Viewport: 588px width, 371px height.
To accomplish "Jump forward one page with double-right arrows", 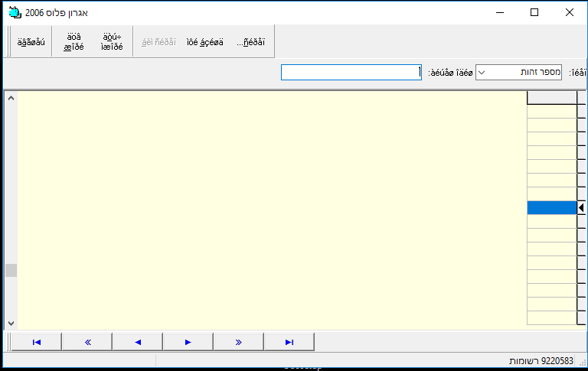I will 239,342.
